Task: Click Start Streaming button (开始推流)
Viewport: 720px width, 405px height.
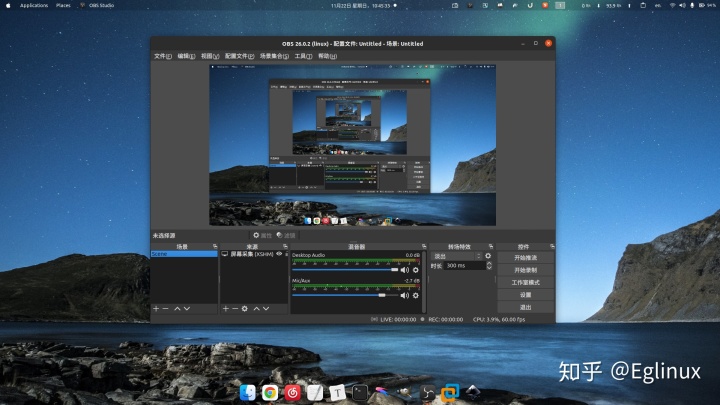Action: [x=525, y=258]
